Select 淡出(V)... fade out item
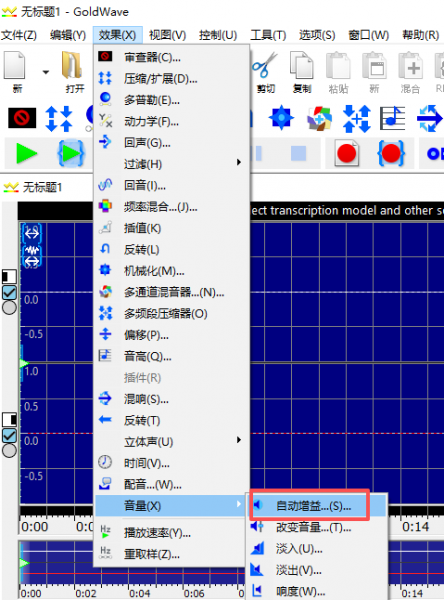This screenshot has height=600, width=444. point(318,570)
